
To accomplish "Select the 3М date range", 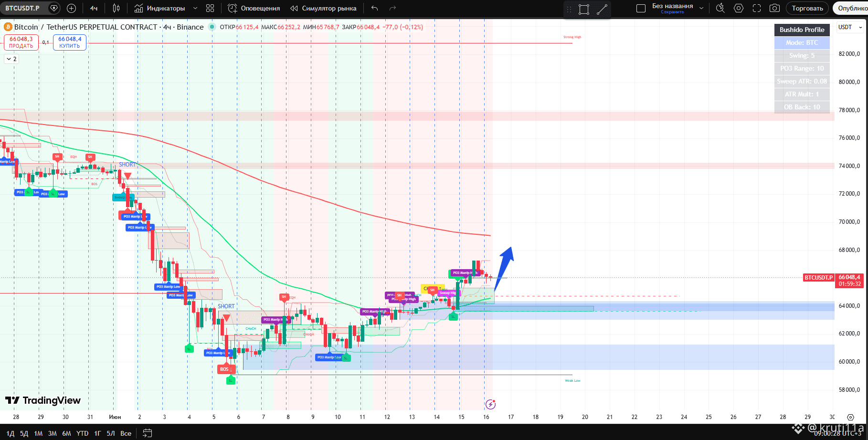I will (x=52, y=433).
